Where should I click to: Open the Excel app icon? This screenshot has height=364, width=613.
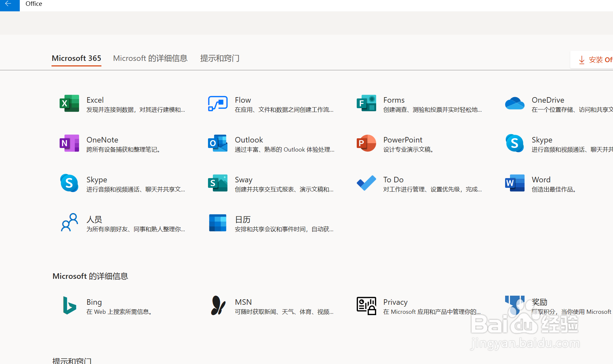pyautogui.click(x=69, y=104)
